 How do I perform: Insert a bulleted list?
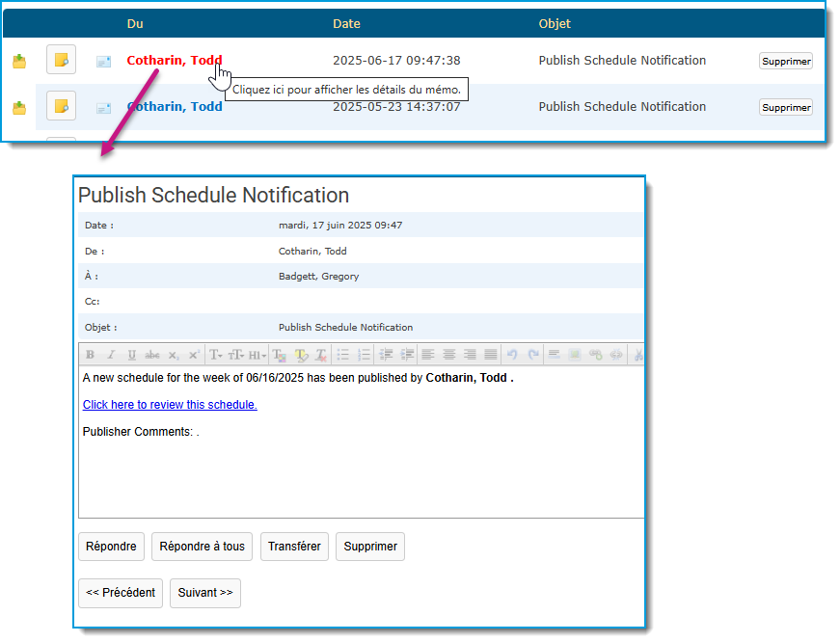pyautogui.click(x=343, y=355)
